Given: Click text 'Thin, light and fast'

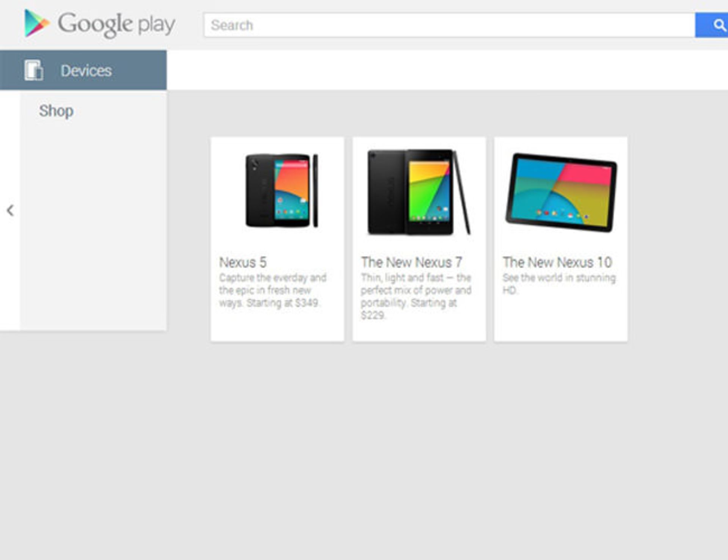Looking at the screenshot, I should (402, 278).
